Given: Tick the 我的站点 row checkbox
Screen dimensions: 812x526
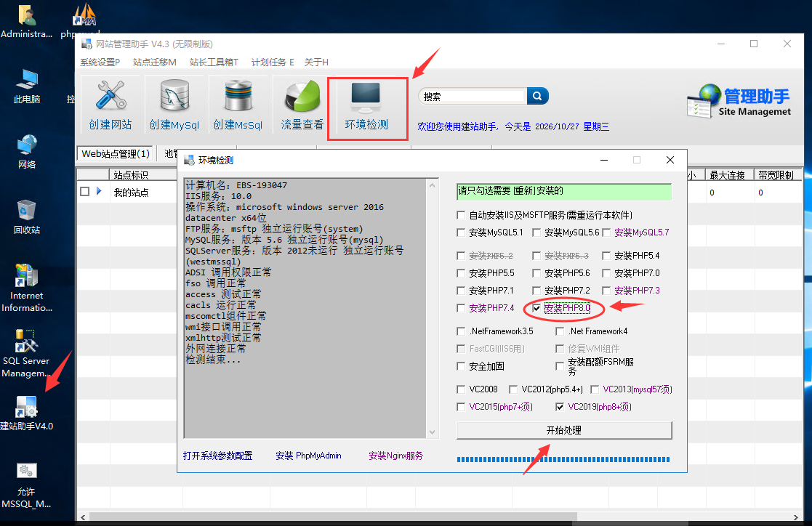Looking at the screenshot, I should [x=85, y=192].
